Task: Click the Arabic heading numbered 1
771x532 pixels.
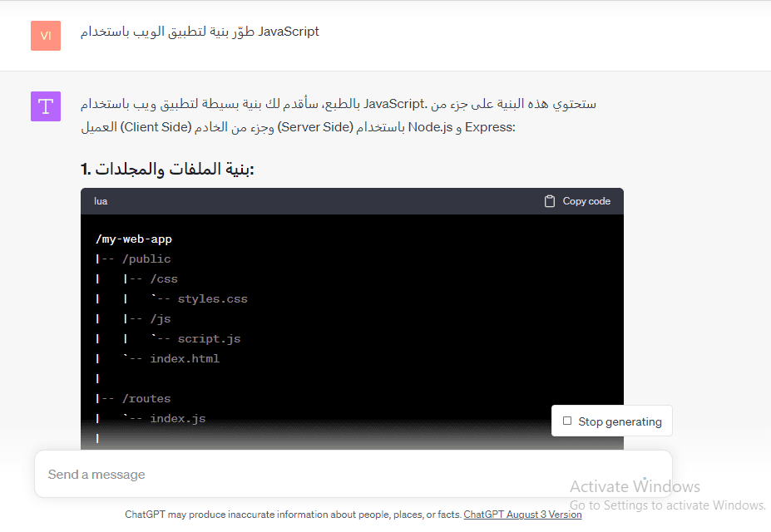Action: point(167,169)
